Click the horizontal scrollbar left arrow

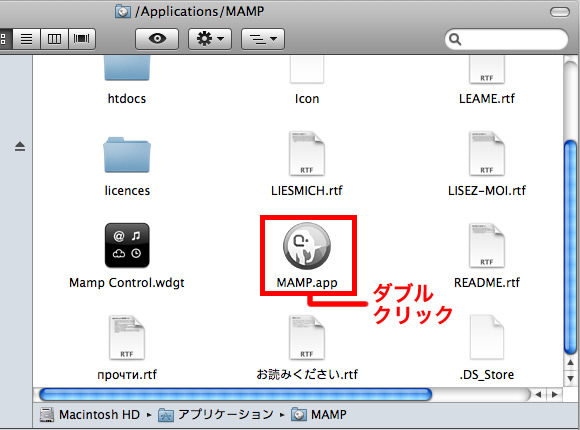tap(538, 394)
